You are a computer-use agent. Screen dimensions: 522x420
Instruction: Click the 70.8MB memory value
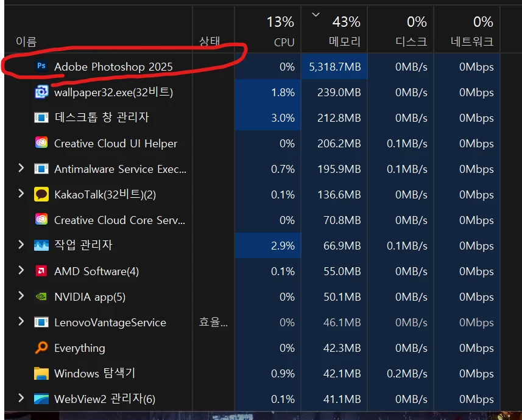[342, 220]
